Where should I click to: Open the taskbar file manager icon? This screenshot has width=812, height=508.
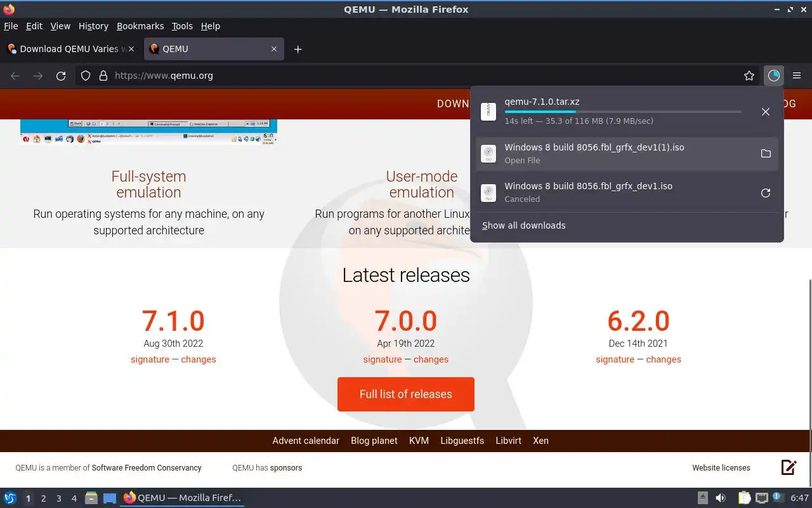(x=91, y=498)
